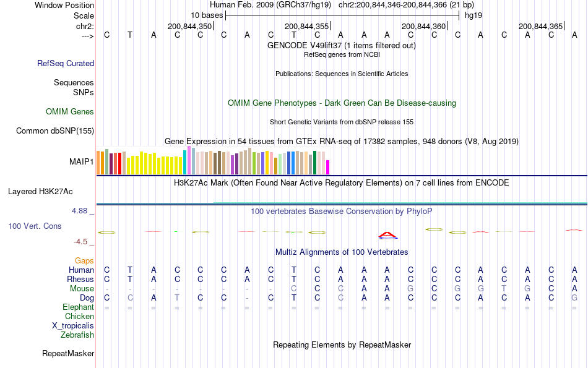
Task: Select the RepeatMasker track label
Action: (x=68, y=353)
